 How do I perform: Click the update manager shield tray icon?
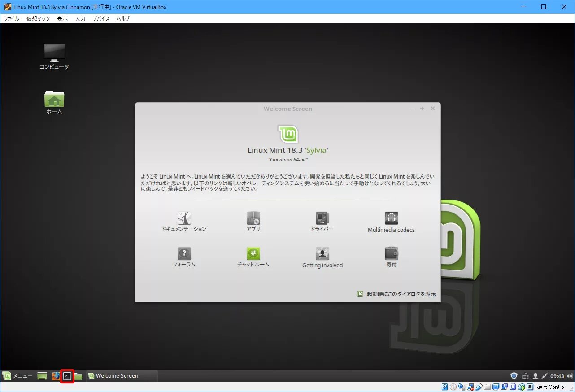(514, 376)
